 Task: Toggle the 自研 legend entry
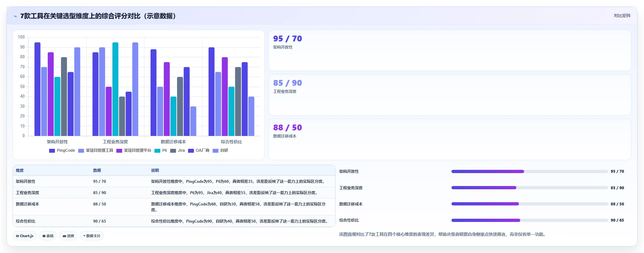coord(220,150)
